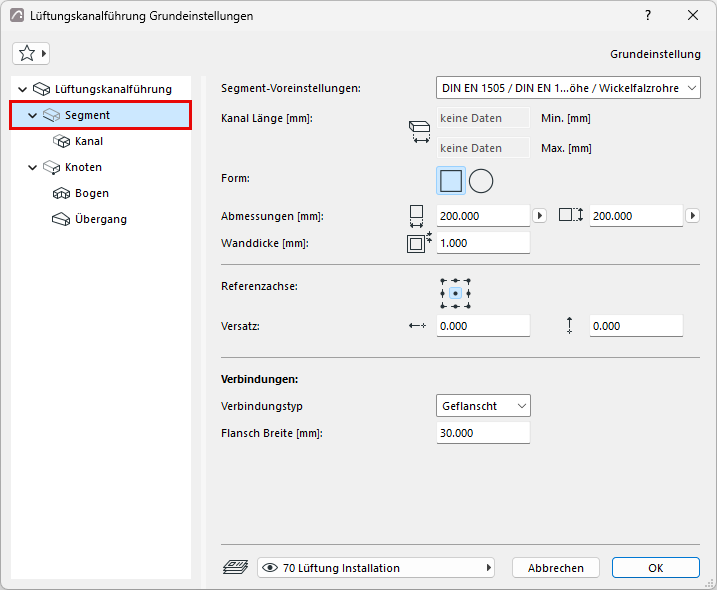The width and height of the screenshot is (717, 590).
Task: Open the favorites star button
Action: coord(31,54)
